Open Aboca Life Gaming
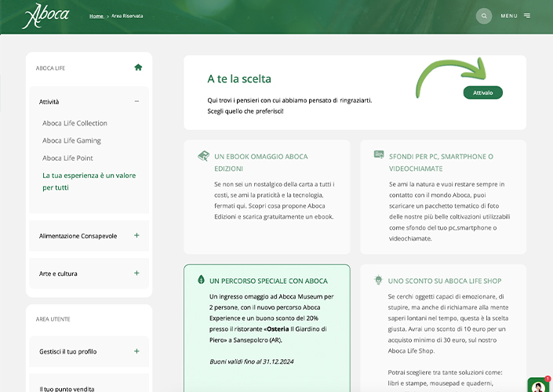 71,140
